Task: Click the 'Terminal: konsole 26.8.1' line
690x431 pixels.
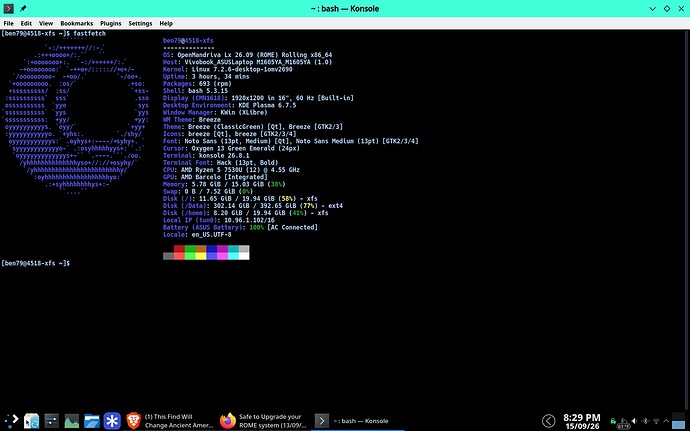Action: tap(206, 155)
